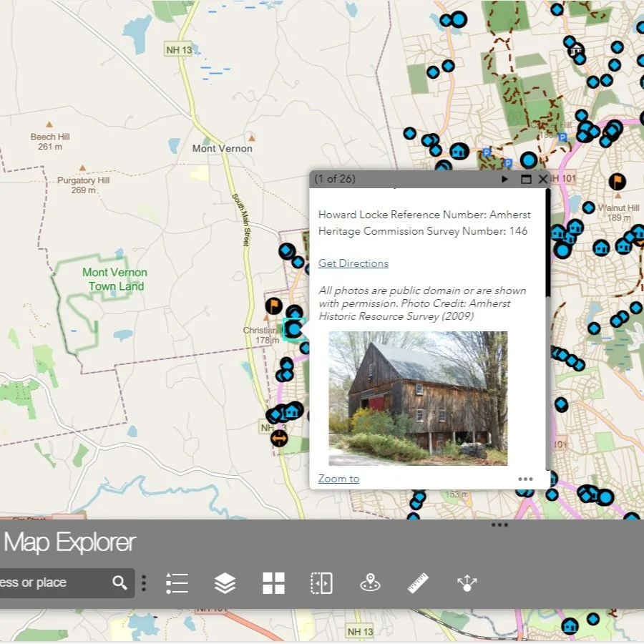644x644 pixels.
Task: Click the Beech Hill 261 m label
Action: point(50,141)
